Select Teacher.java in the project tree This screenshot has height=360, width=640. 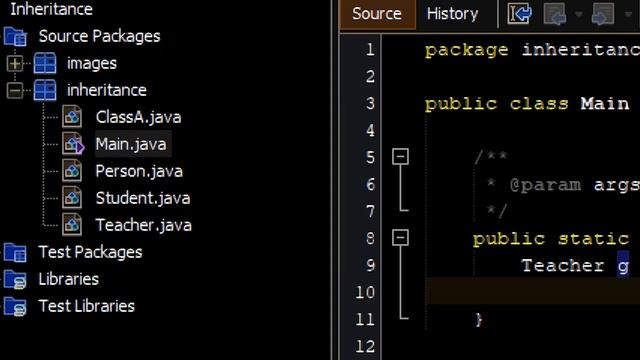[x=143, y=225]
